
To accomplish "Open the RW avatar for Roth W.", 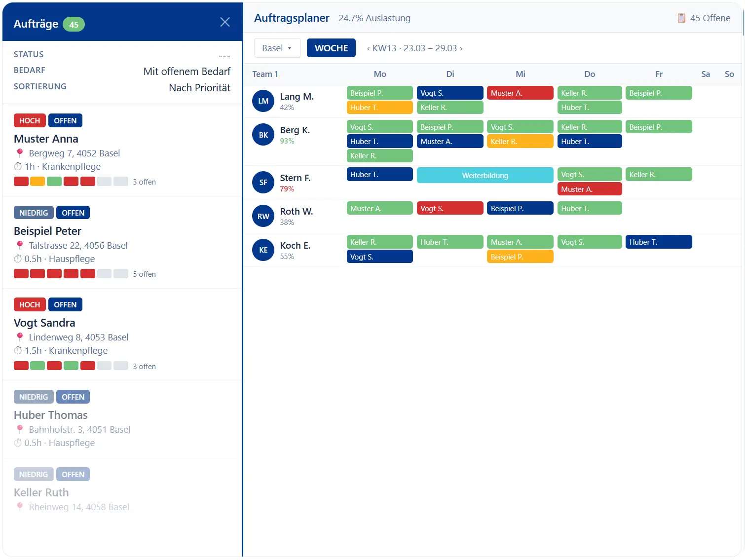I will [263, 216].
